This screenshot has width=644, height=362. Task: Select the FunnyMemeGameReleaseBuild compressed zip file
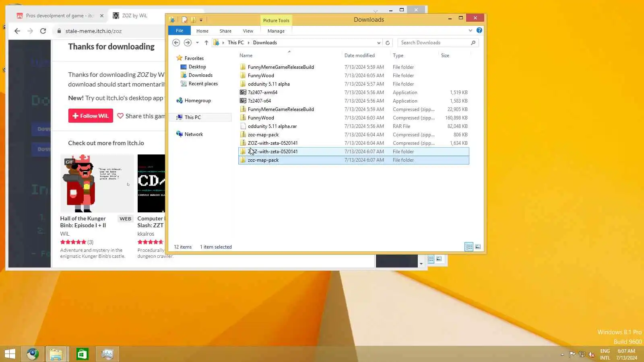(x=353, y=109)
